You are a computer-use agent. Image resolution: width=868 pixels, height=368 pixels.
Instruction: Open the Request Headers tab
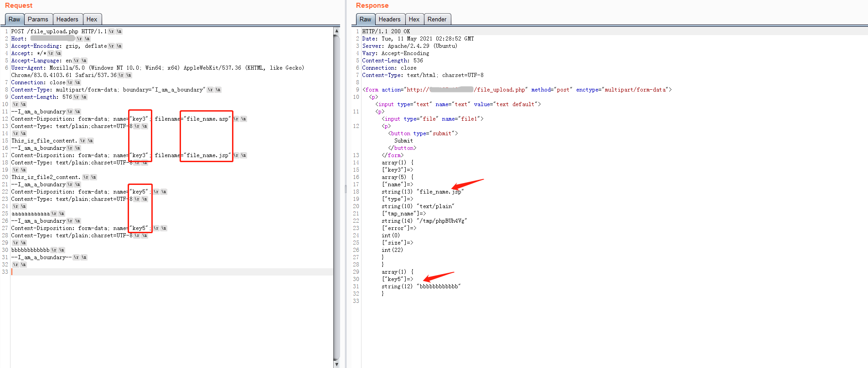pyautogui.click(x=67, y=19)
